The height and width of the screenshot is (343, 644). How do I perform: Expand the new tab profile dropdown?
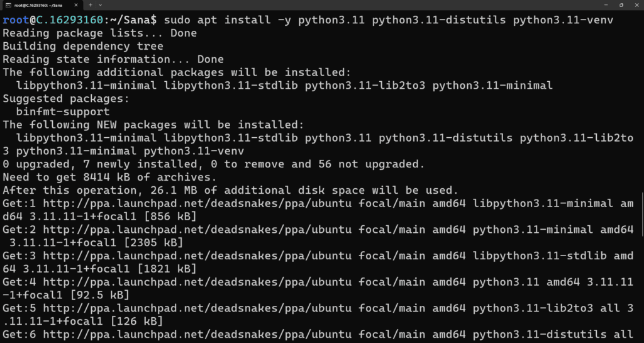100,5
